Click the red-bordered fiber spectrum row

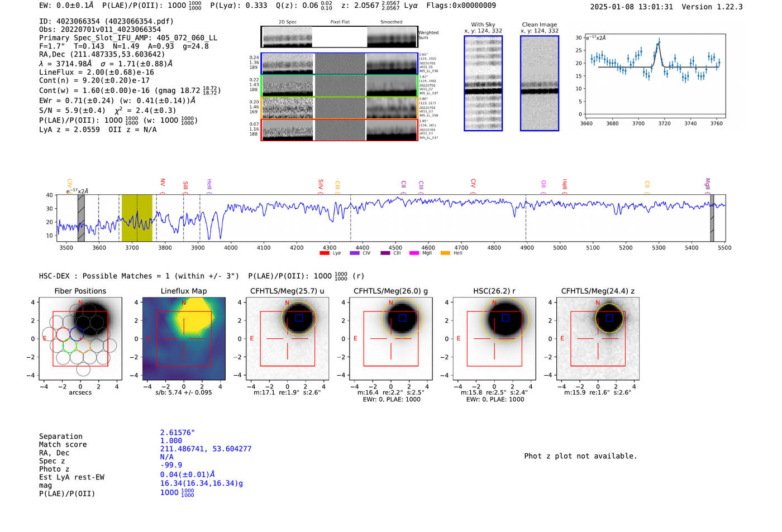coord(340,130)
